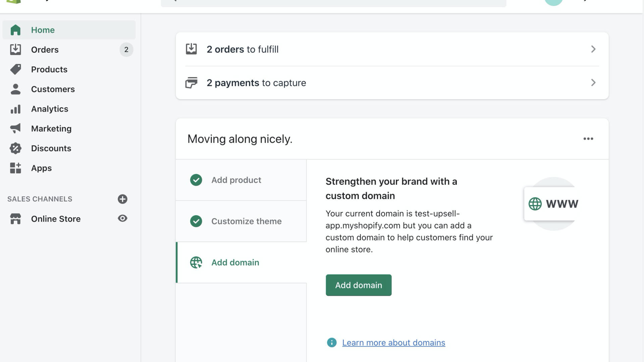Click the payments to capture card icon
Viewport: 644px width, 362px height.
click(x=191, y=82)
